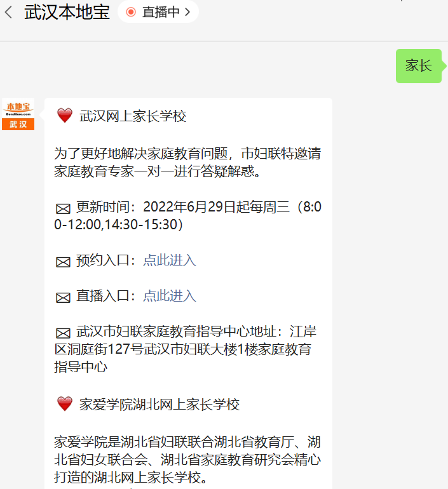This screenshot has height=489, width=448.
Task: Click the red live recording dot icon
Action: [131, 12]
